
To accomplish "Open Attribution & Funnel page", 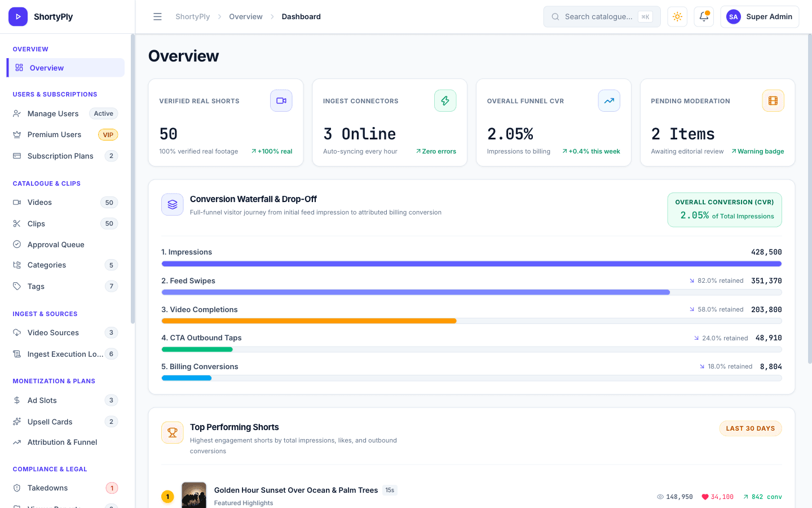I will tap(65, 442).
